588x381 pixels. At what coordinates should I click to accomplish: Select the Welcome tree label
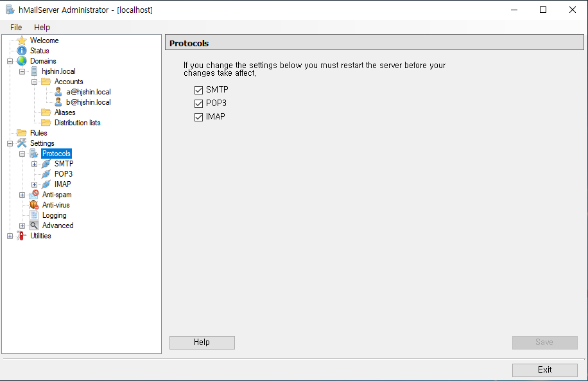(44, 40)
